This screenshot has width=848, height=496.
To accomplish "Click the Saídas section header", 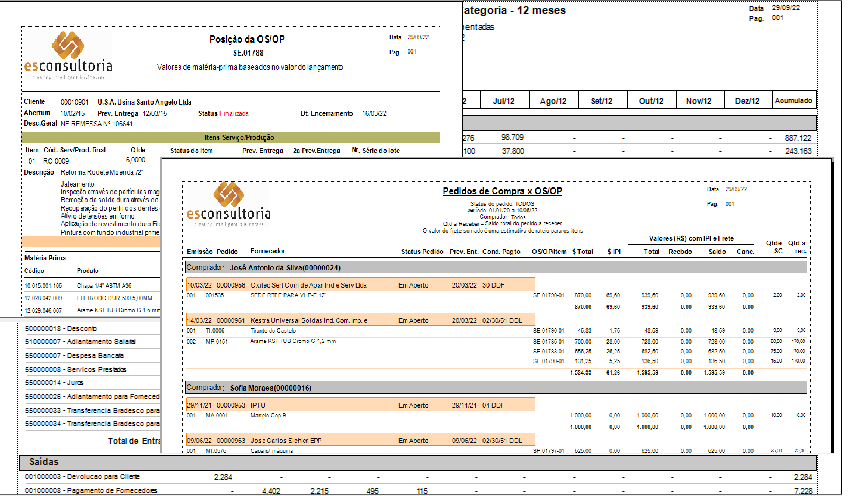I will coord(45,463).
